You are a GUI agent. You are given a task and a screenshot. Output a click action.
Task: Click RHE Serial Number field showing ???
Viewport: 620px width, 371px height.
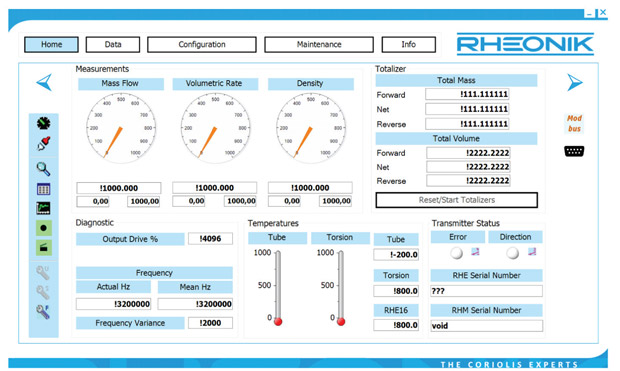pos(486,291)
